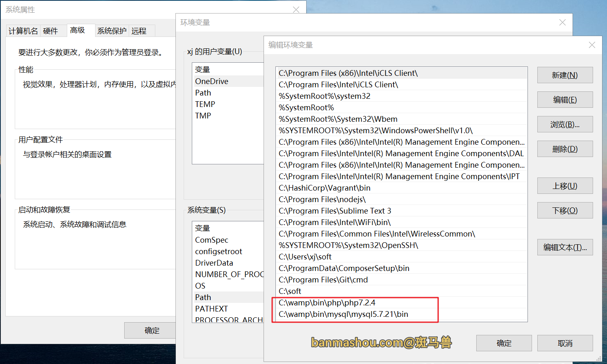The width and height of the screenshot is (607, 364).
Task: Open the 系统保护 tab
Action: click(x=111, y=31)
